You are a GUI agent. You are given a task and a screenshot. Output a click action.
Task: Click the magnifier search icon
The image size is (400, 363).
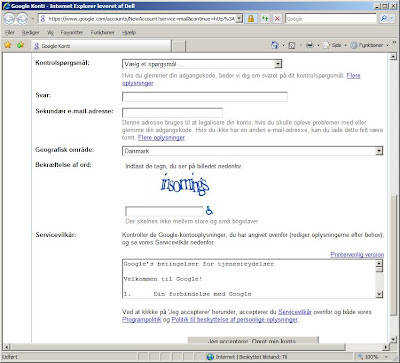(383, 19)
